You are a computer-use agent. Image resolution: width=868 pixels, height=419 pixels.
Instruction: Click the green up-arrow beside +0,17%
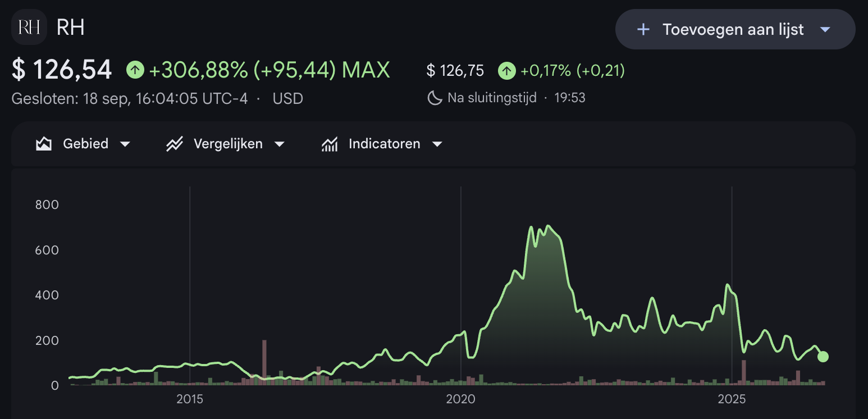tap(507, 71)
